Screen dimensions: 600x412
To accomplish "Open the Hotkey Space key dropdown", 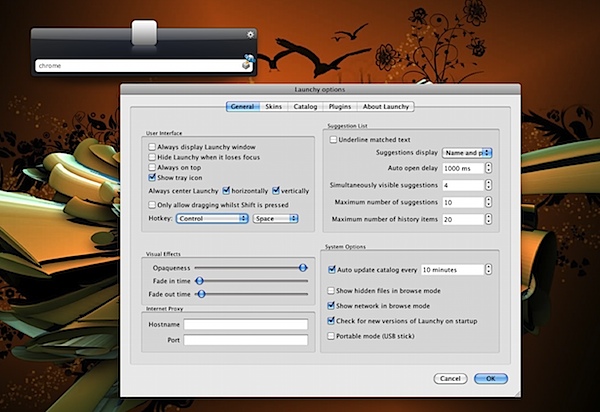I will [276, 218].
